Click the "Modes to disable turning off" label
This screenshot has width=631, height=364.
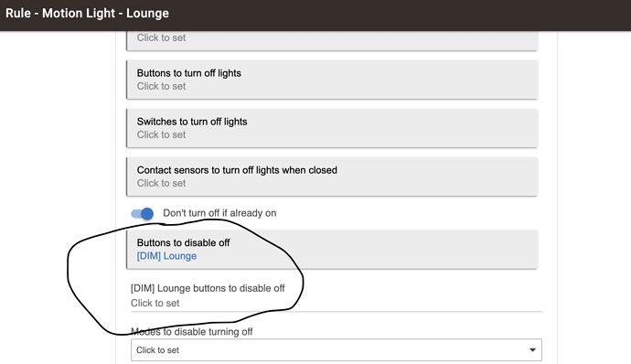point(191,332)
